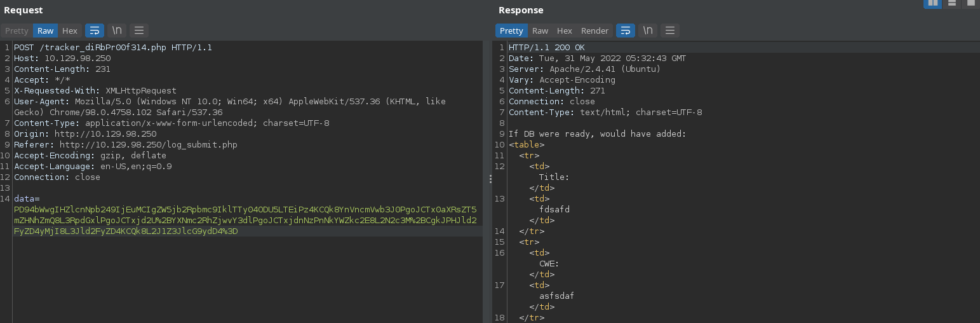Click the response Connection: close header
Viewport: 980px width, 323px height.
[x=552, y=102]
